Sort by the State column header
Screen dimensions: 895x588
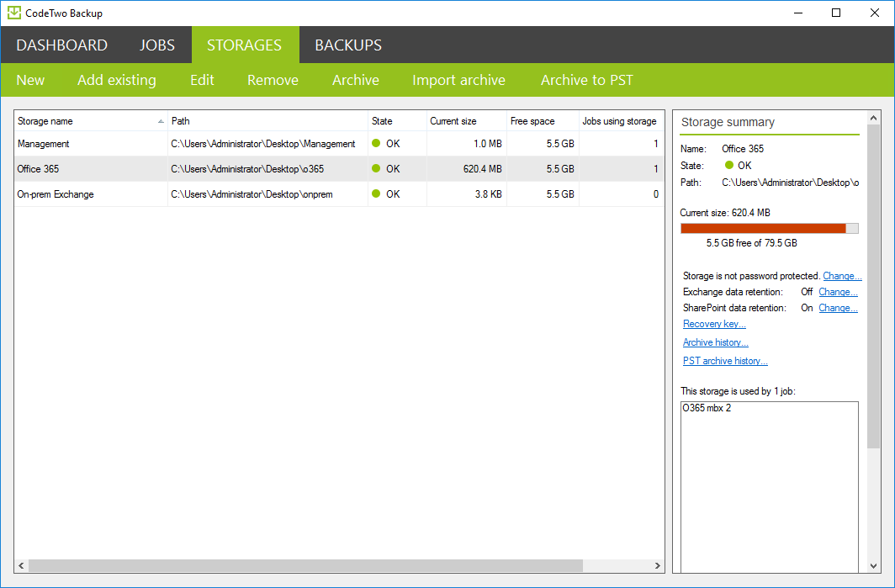coord(397,121)
